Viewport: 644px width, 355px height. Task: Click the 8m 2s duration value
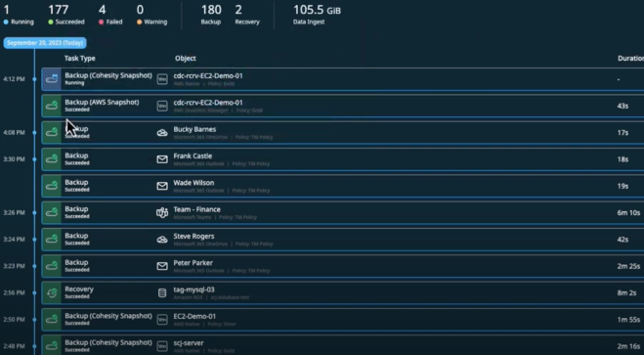[x=626, y=293]
